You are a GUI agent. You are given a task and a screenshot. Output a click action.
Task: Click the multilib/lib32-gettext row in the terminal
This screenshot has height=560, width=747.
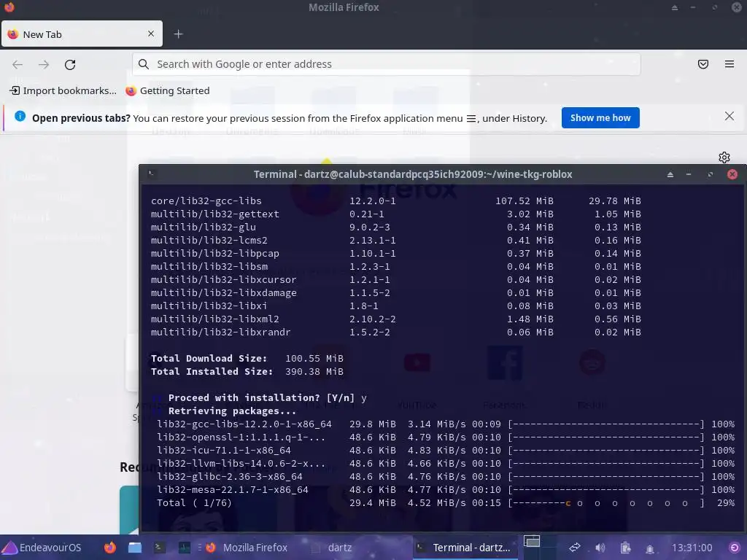(x=396, y=214)
